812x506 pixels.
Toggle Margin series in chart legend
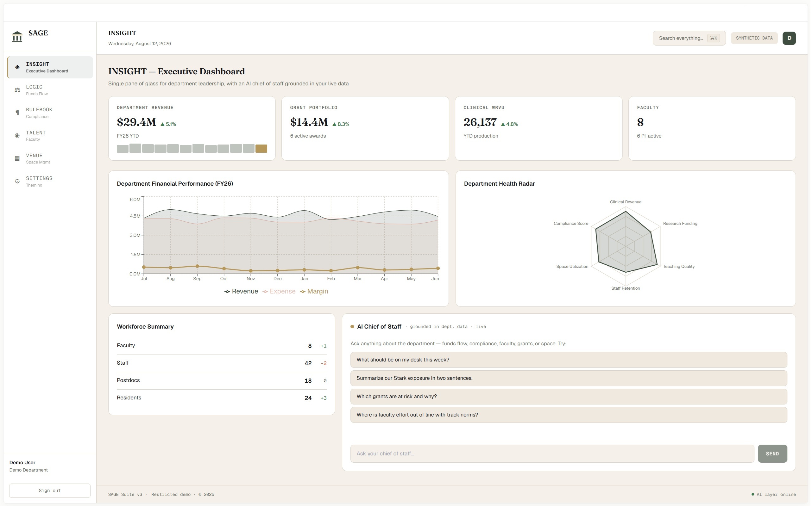click(314, 292)
